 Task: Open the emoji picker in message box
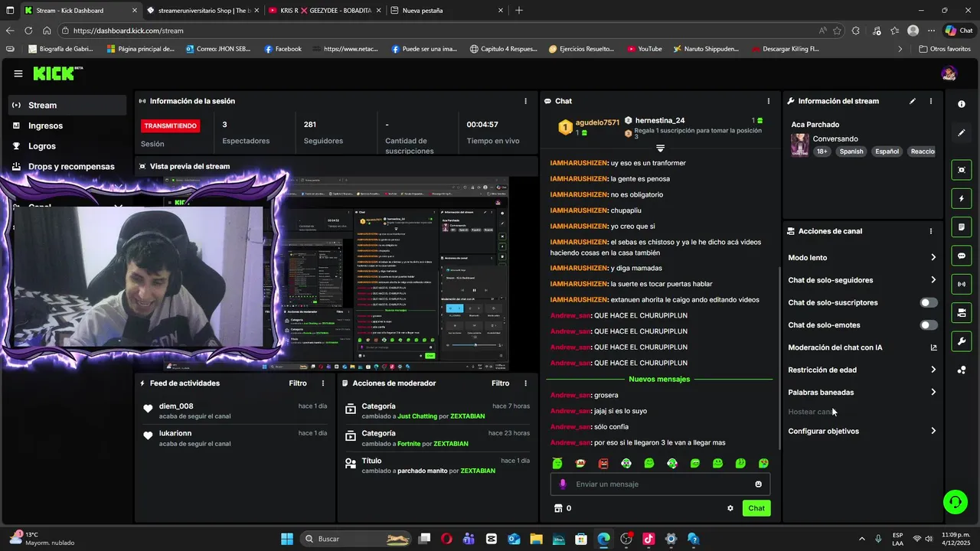tap(758, 484)
